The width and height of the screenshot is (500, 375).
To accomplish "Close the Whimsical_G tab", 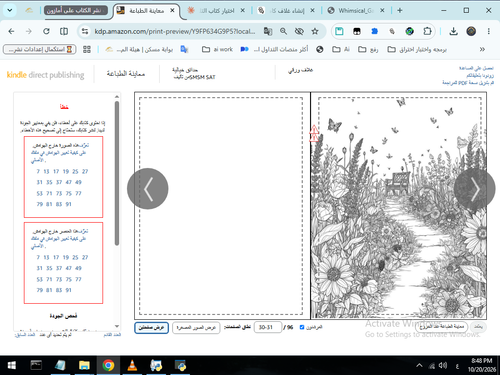I will pyautogui.click(x=382, y=10).
